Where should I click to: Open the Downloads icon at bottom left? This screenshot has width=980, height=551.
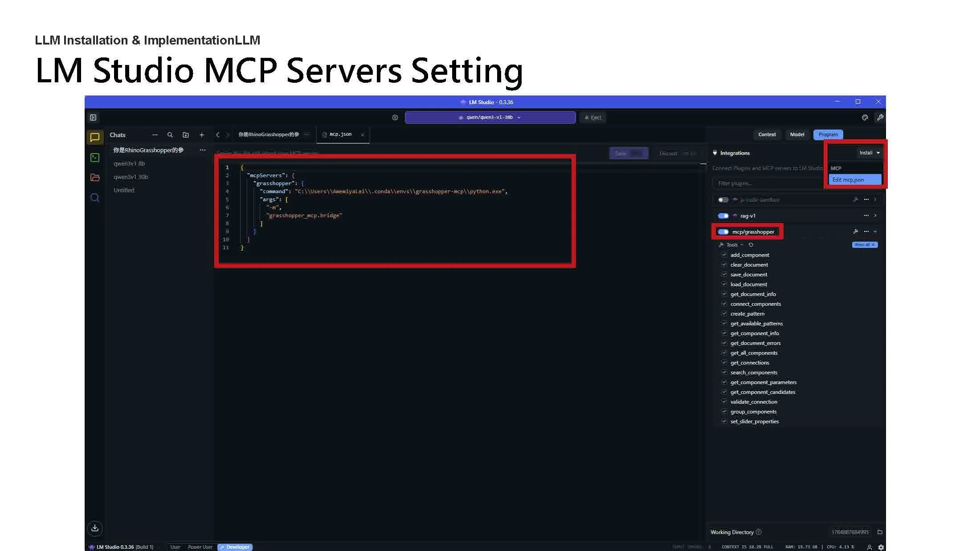(x=95, y=528)
